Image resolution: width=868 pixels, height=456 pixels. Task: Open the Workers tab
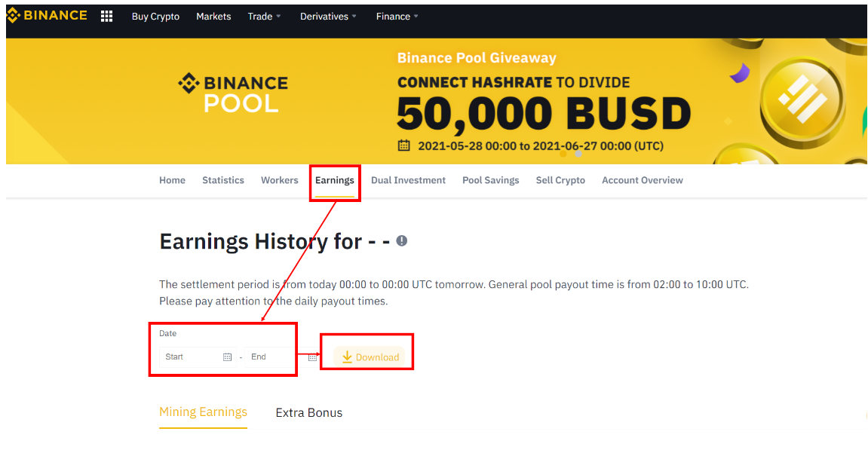[x=280, y=180]
